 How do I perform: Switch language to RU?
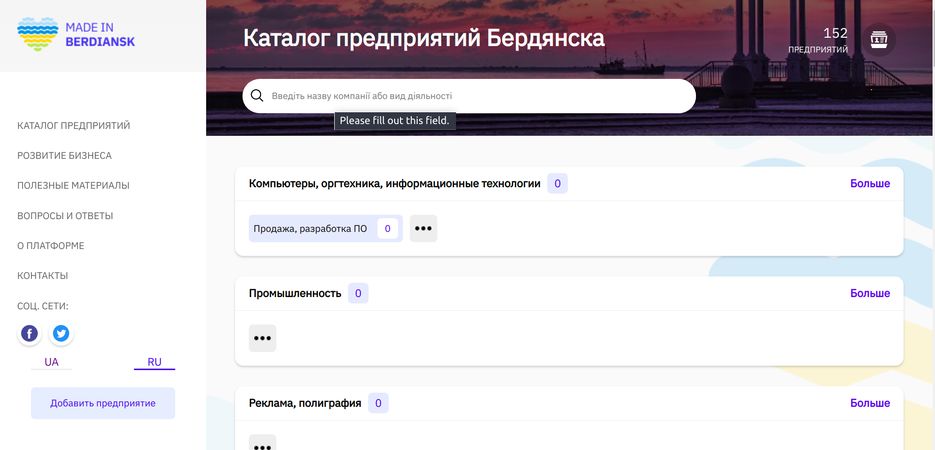[x=154, y=362]
